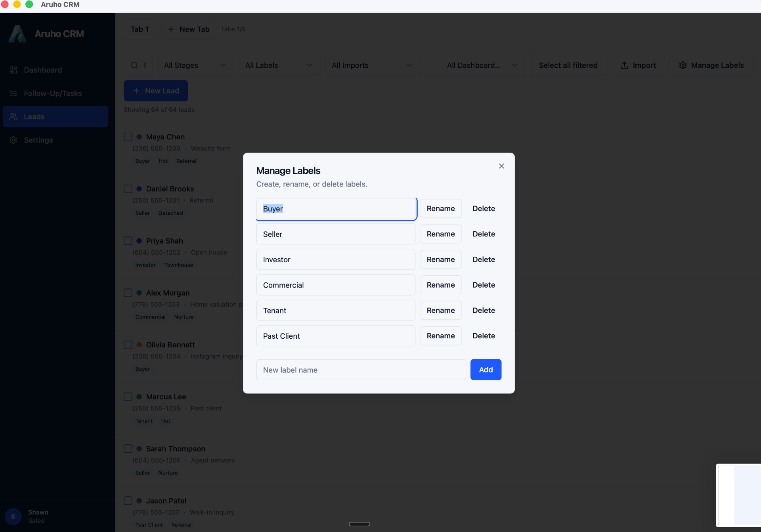
Task: Click the thumbnail preview at bottom right
Action: 739,496
